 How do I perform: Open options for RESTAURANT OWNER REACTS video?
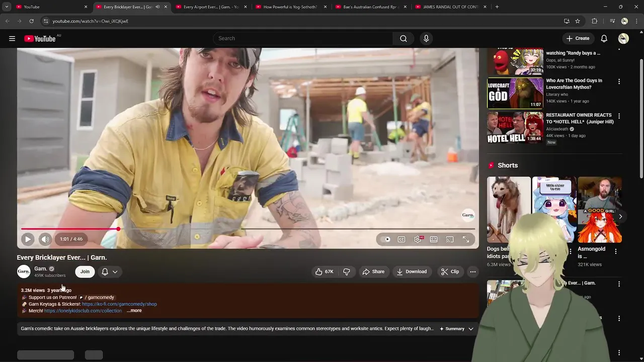619,116
